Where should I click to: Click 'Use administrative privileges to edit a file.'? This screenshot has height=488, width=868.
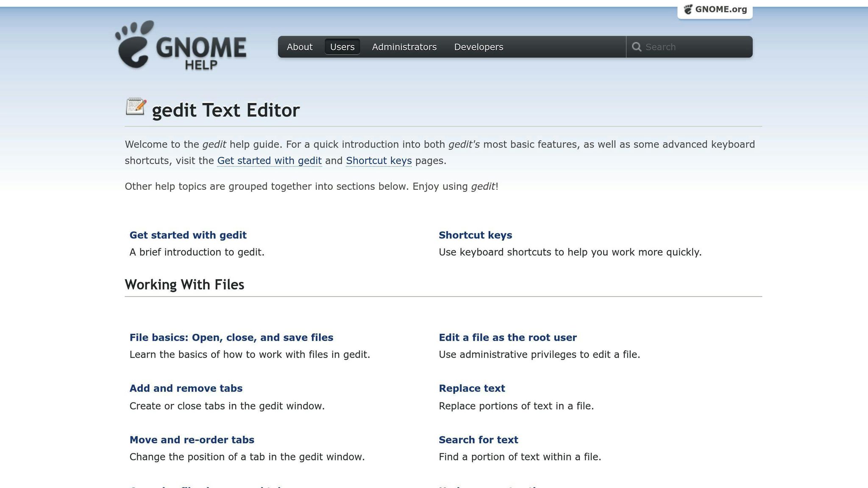(x=540, y=355)
